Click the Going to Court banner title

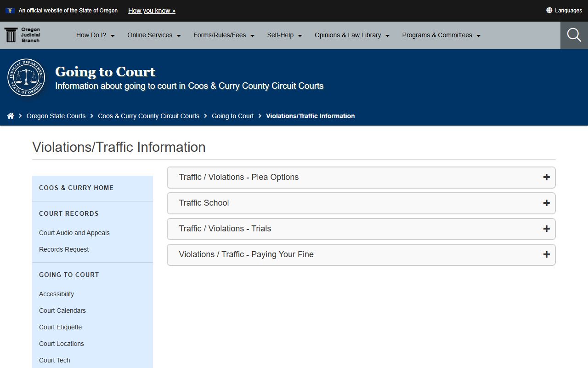point(105,72)
